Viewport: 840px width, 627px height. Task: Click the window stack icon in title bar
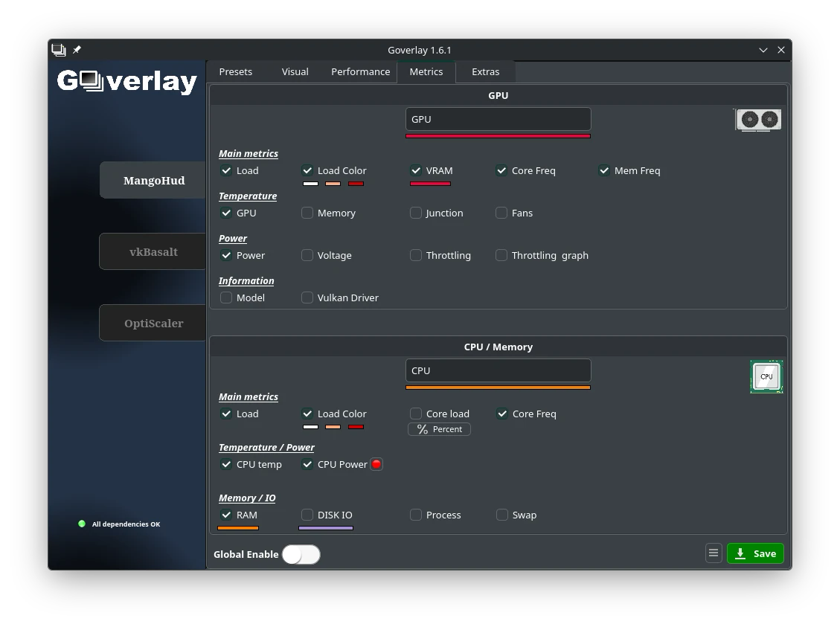point(58,50)
